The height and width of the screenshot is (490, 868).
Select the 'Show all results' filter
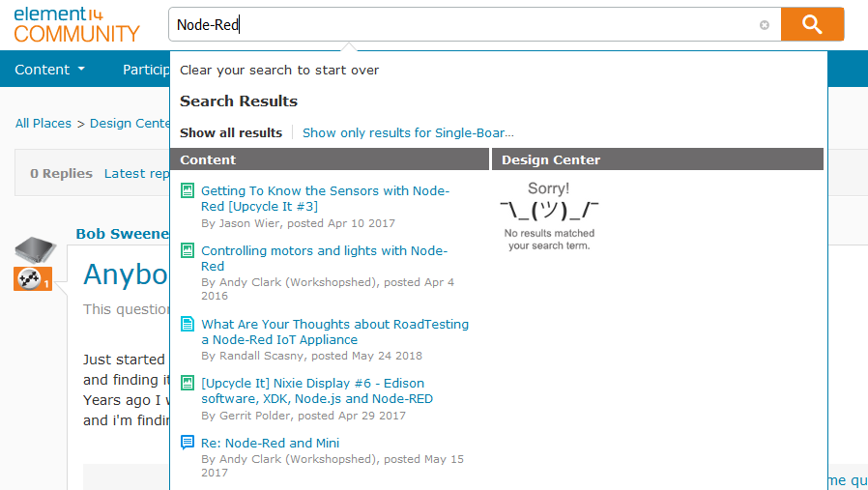pyautogui.click(x=231, y=132)
